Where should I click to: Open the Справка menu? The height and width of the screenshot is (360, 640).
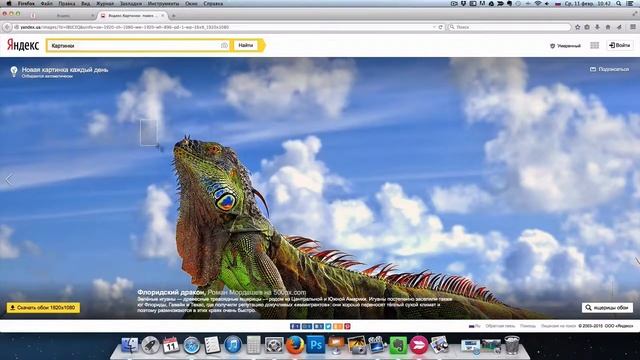[213, 3]
